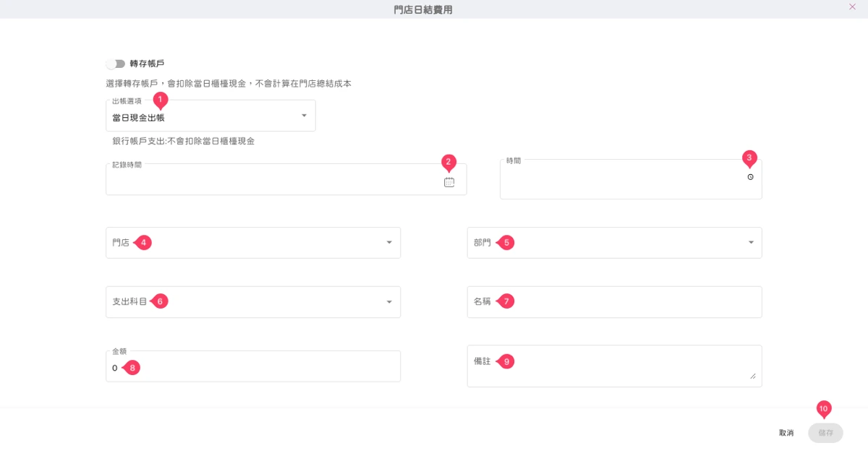The image size is (868, 456).
Task: Click the calendar icon in 記錄時間 field
Action: tap(449, 182)
